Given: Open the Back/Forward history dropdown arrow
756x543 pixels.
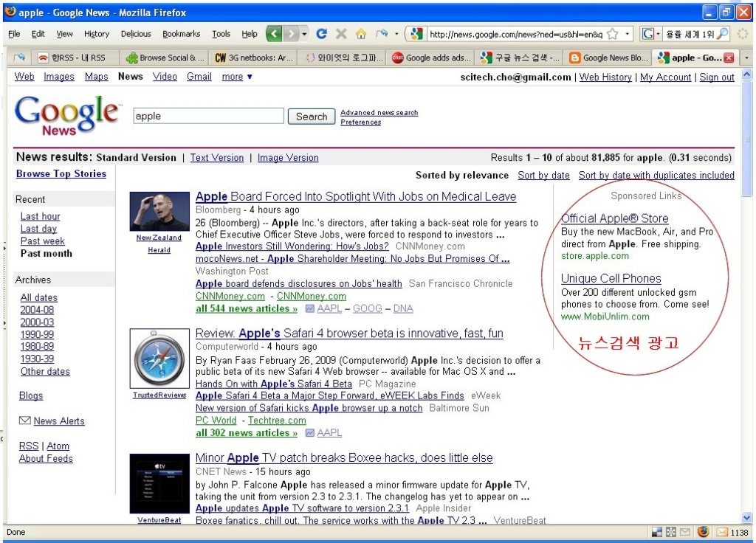Looking at the screenshot, I should pos(304,34).
